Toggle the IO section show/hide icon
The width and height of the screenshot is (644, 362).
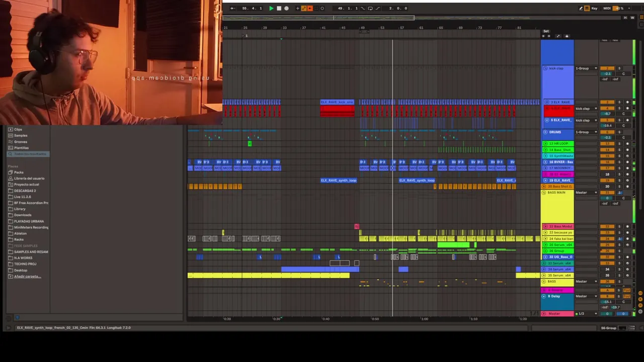[x=640, y=293]
